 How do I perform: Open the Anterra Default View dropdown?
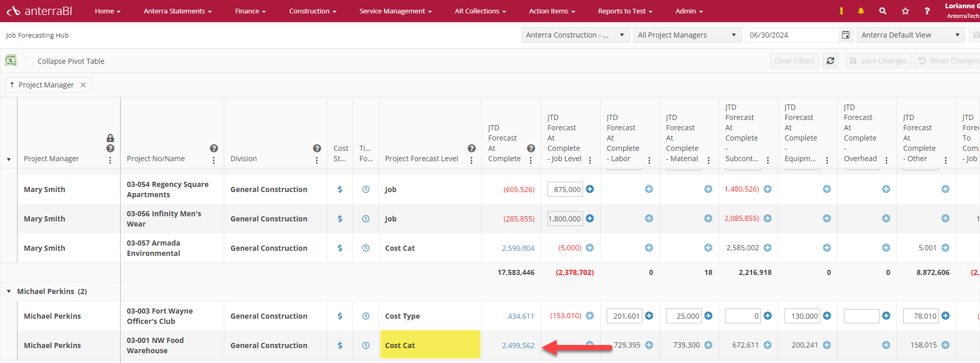point(911,35)
